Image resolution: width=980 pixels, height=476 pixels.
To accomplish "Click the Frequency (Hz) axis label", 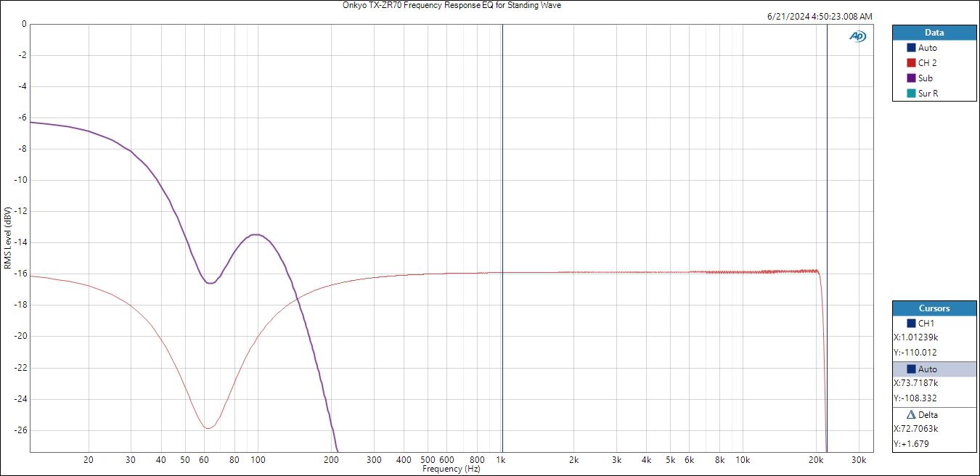I will tap(452, 469).
